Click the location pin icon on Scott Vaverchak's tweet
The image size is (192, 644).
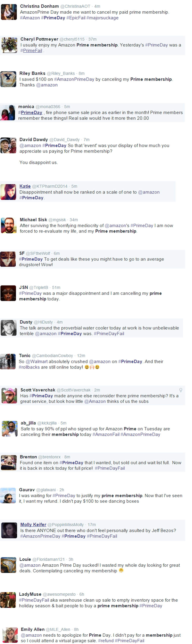(x=181, y=390)
